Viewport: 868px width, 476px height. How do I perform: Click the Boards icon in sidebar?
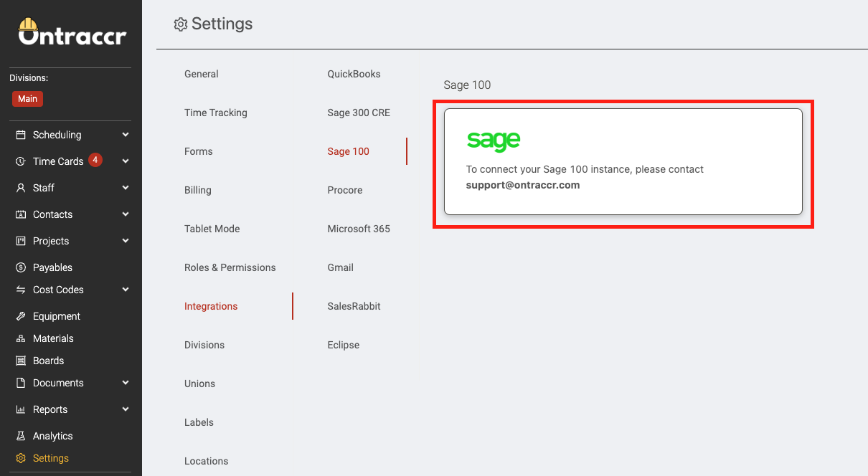click(x=21, y=361)
